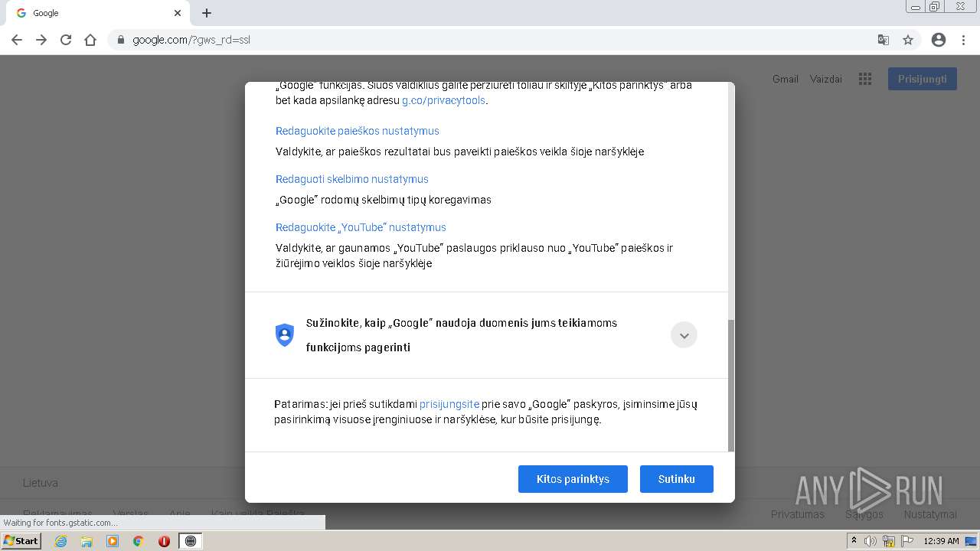Close the Google tab
Screen dimensions: 980x551
pyautogui.click(x=178, y=13)
